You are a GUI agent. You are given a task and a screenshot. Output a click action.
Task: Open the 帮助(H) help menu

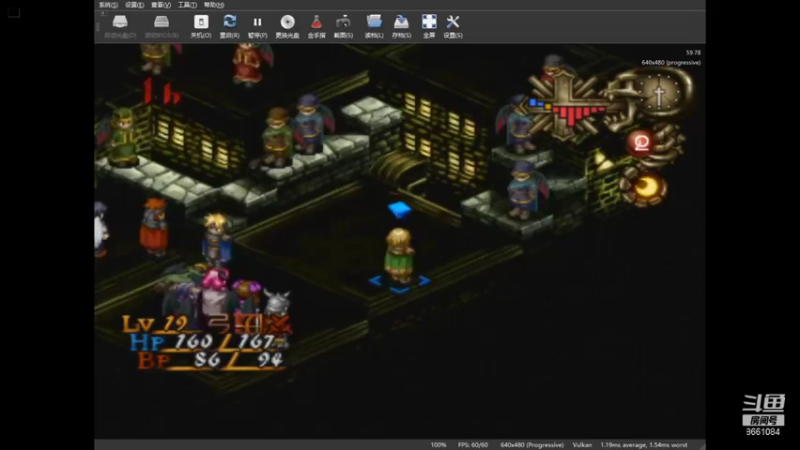(214, 5)
